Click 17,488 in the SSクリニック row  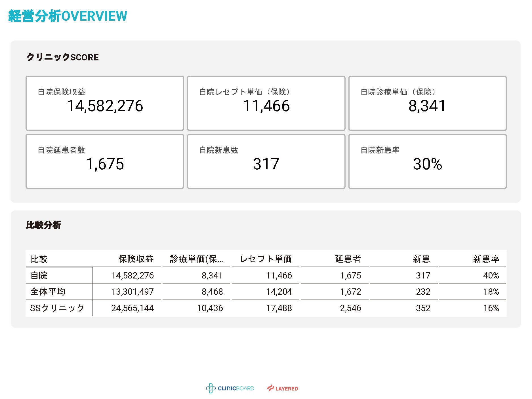(x=279, y=308)
